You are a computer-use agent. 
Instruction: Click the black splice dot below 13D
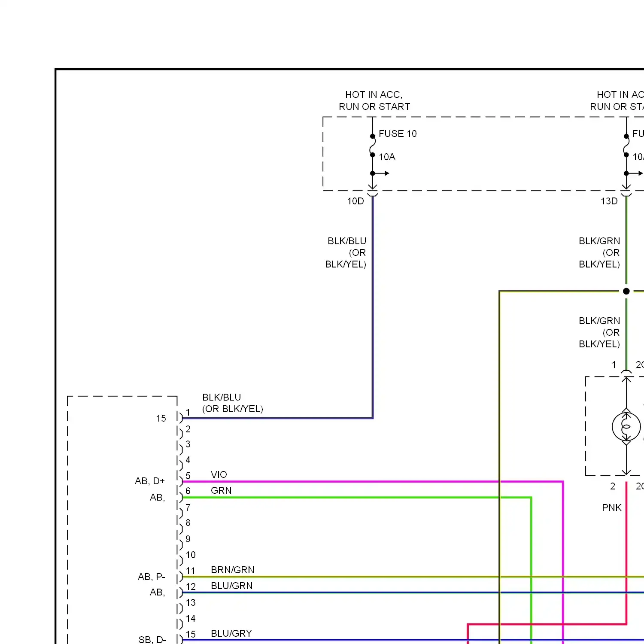[x=626, y=291]
